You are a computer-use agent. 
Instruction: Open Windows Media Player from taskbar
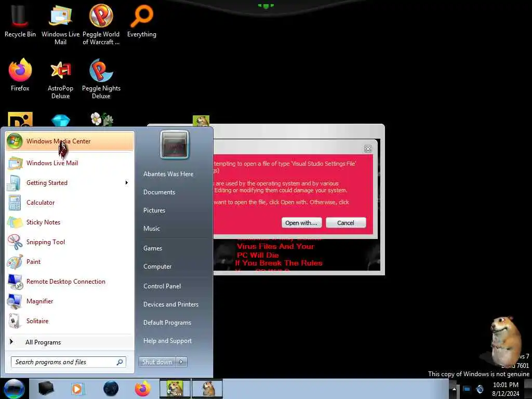77,389
